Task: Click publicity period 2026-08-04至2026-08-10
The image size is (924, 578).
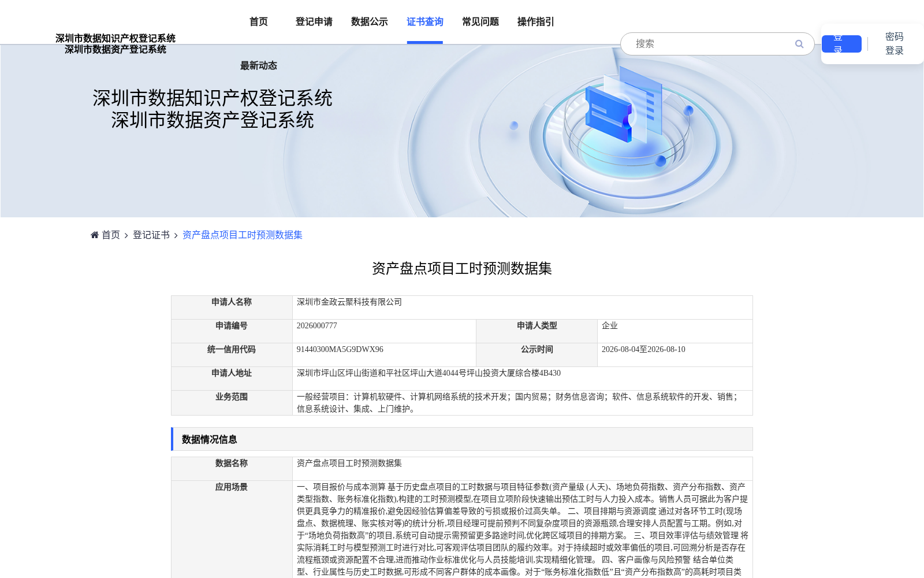Action: click(643, 350)
